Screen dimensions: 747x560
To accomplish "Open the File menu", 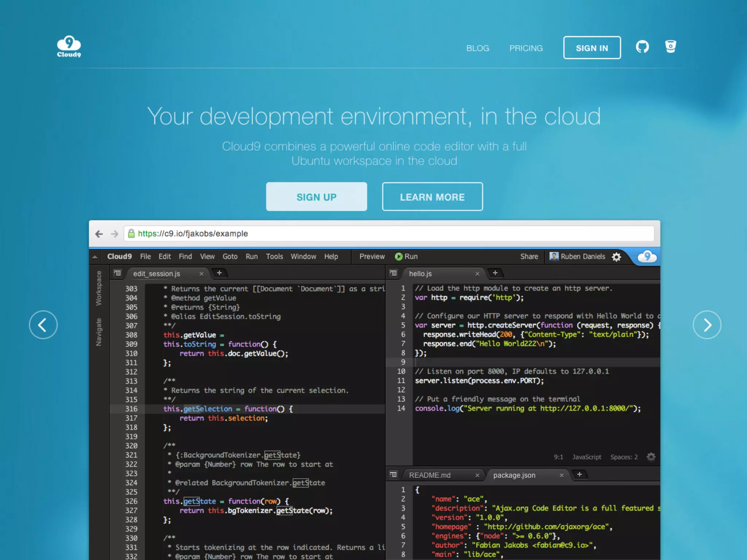I will (x=146, y=257).
